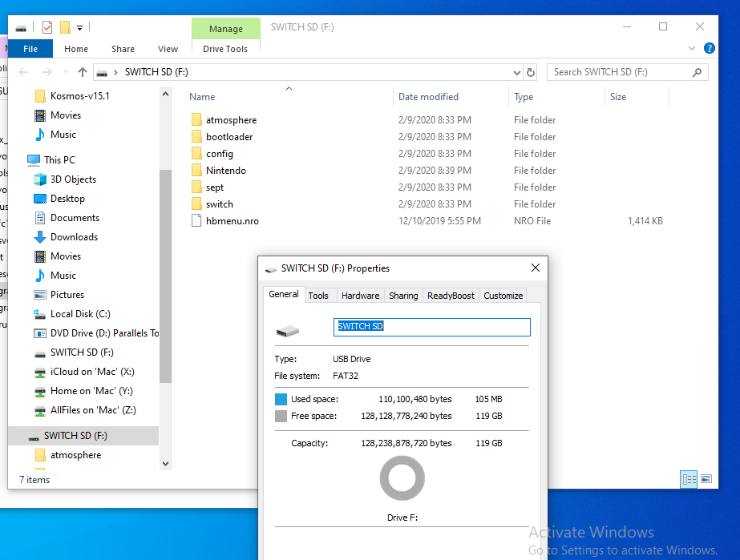Refresh the SWITCH SD folder view
The width and height of the screenshot is (740, 560).
531,72
